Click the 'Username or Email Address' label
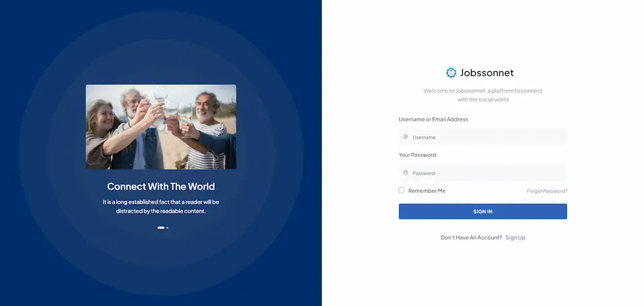Screen dimensions: 644x306 (x=433, y=119)
